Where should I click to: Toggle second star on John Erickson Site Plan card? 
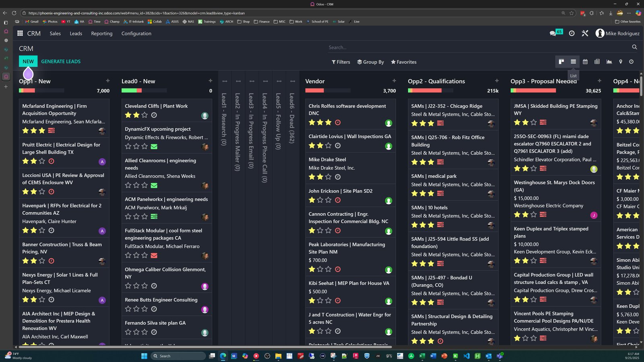point(320,200)
